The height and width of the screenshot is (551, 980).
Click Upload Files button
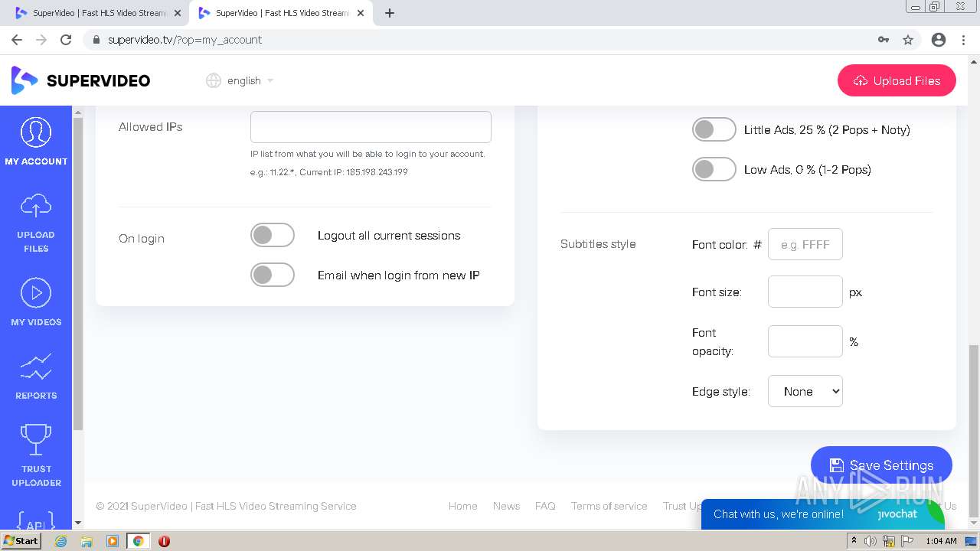click(x=897, y=80)
